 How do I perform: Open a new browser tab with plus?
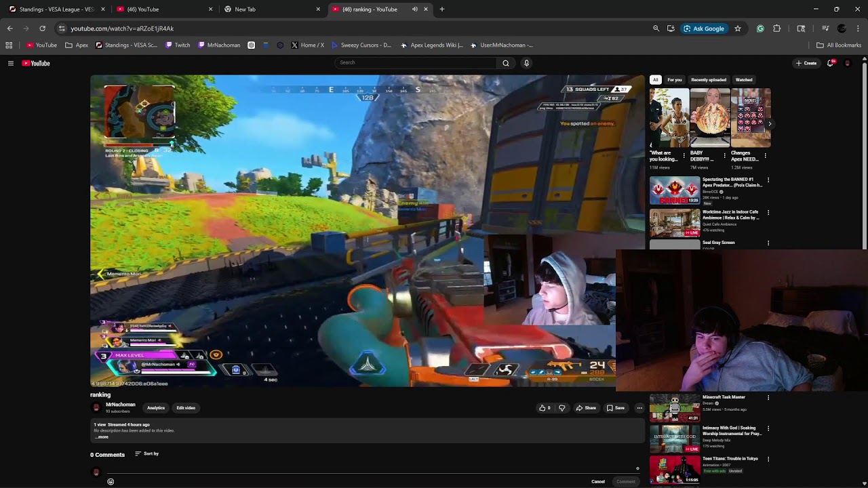tap(442, 9)
